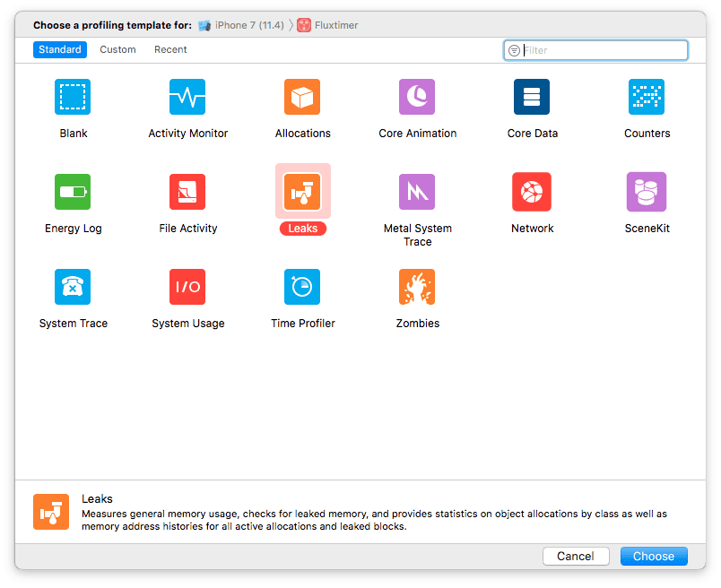Screen dimensions: 721x588
Task: Open the Core Data template
Action: tap(532, 96)
